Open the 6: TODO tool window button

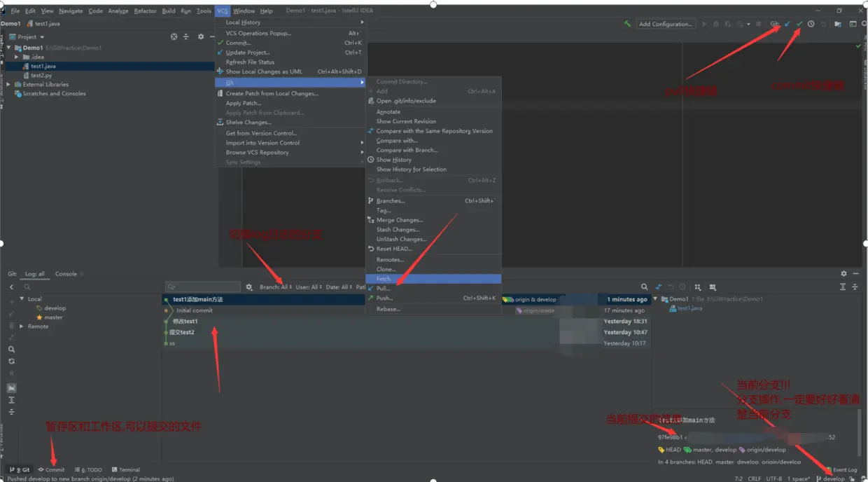[x=88, y=469]
